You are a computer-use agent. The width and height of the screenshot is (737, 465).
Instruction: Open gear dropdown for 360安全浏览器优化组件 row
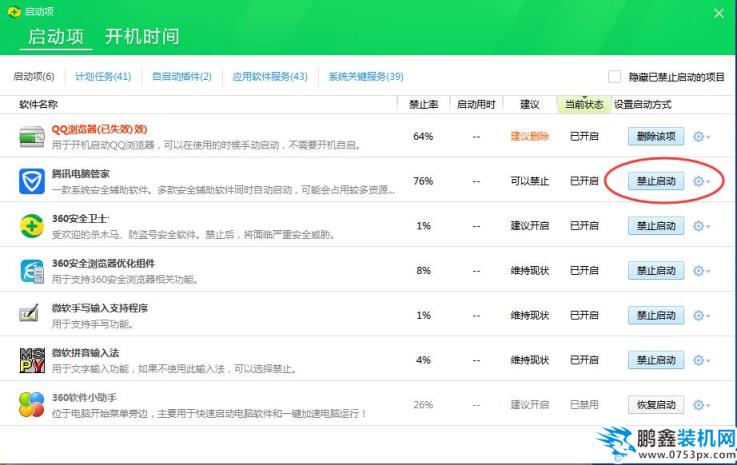pyautogui.click(x=701, y=271)
